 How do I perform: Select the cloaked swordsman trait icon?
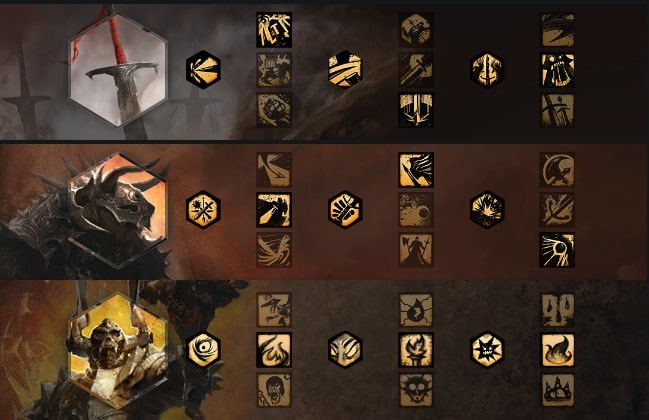(x=274, y=209)
